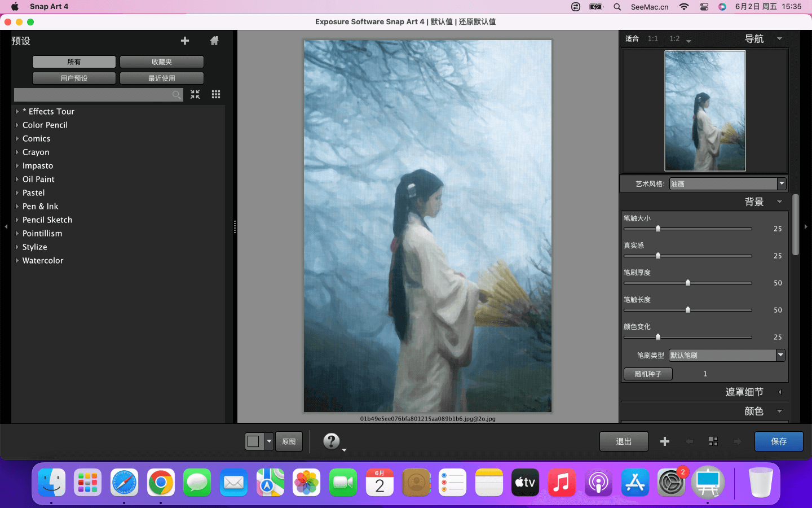Expand the Oil Paint preset category
The height and width of the screenshot is (508, 812).
(17, 179)
